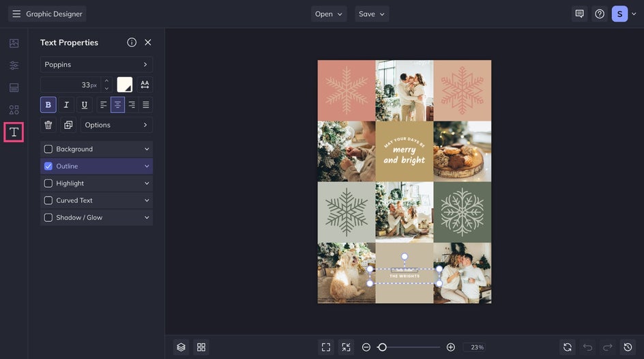The height and width of the screenshot is (359, 644).
Task: Toggle the grid view icon
Action: click(x=201, y=347)
